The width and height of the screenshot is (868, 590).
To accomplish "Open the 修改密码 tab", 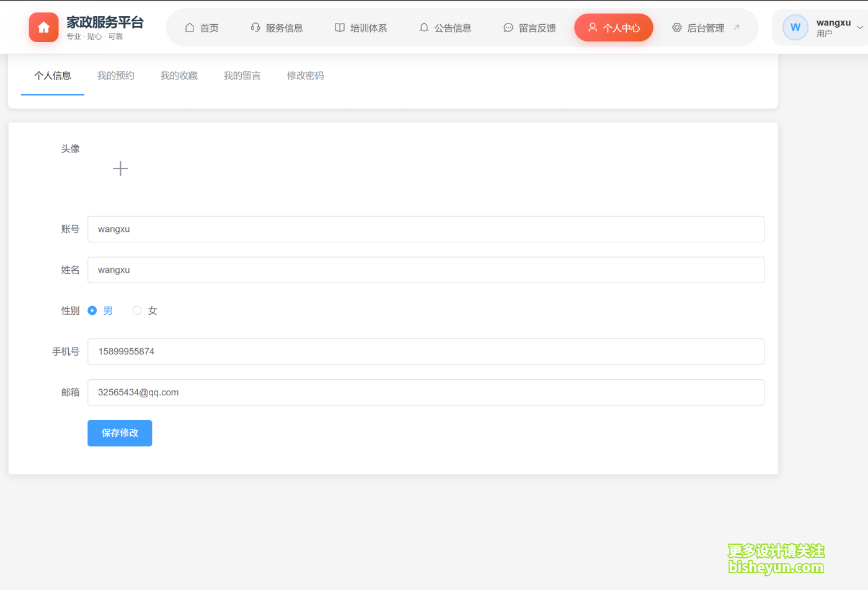I will (x=305, y=75).
